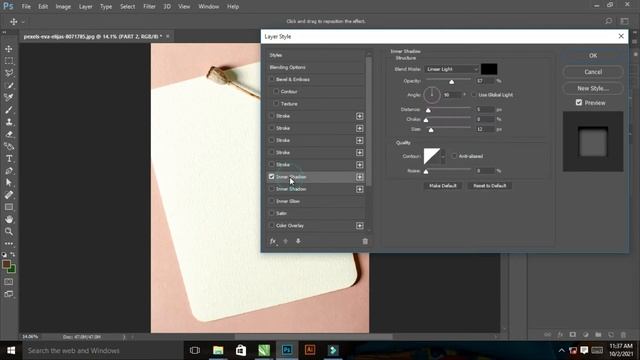
Task: Open the File menu
Action: pos(26,7)
